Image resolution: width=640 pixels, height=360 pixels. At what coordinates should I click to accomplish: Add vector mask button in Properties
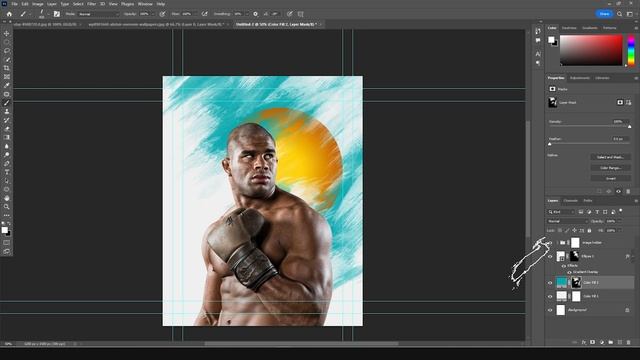tap(629, 102)
